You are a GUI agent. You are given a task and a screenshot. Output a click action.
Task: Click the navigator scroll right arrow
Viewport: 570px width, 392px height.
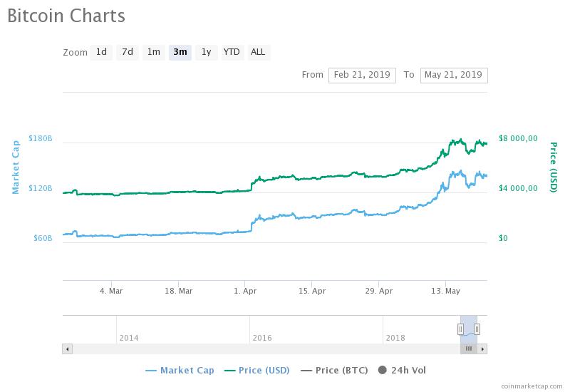[482, 349]
